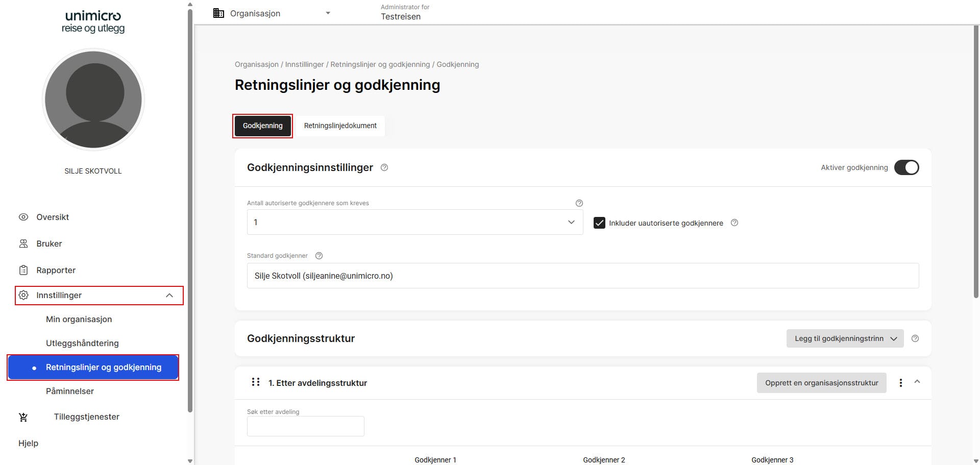The width and height of the screenshot is (980, 465).
Task: Click the Innstillinger gear icon
Action: pos(23,295)
